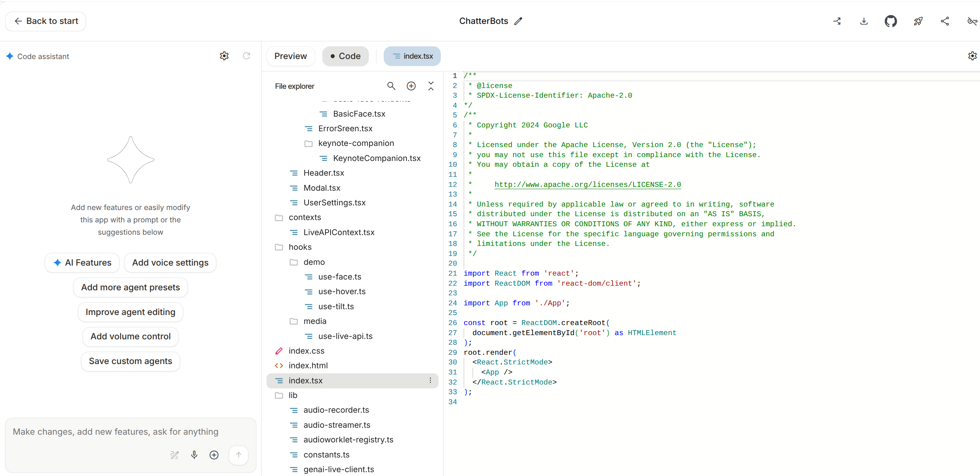Switch to the Preview tab
The height and width of the screenshot is (476, 980).
tap(290, 56)
